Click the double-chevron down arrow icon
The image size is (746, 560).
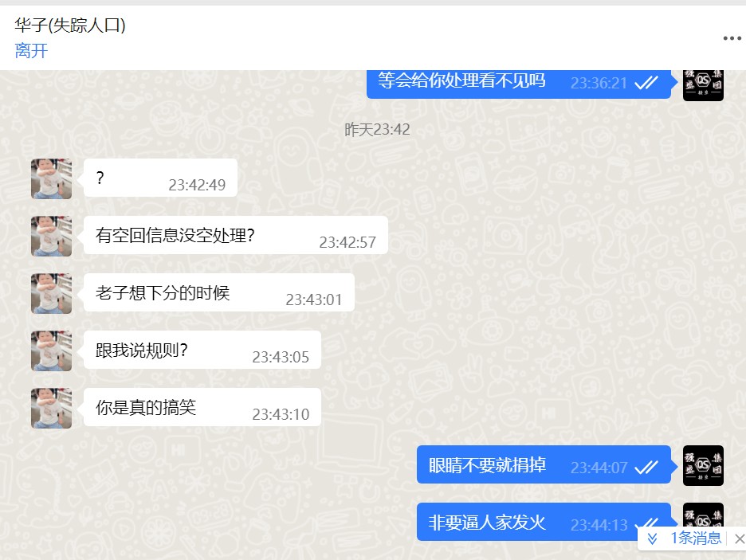click(652, 538)
